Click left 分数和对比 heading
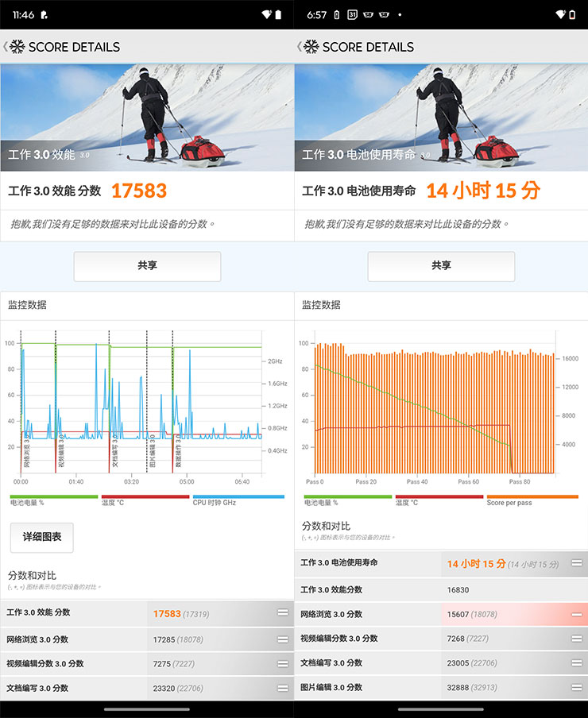Image resolution: width=588 pixels, height=718 pixels. (32, 576)
